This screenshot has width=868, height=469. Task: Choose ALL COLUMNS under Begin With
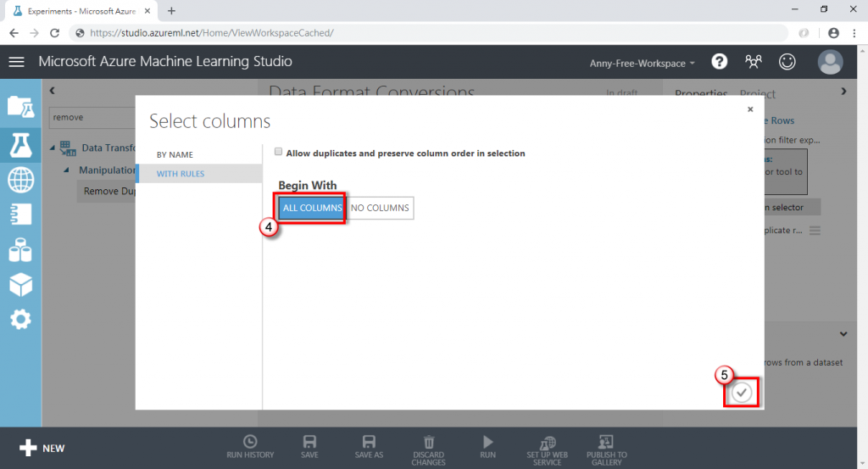tap(312, 208)
